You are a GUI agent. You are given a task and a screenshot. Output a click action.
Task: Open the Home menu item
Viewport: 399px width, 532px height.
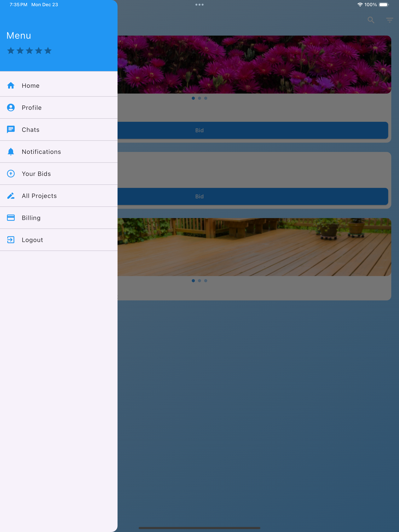(59, 86)
